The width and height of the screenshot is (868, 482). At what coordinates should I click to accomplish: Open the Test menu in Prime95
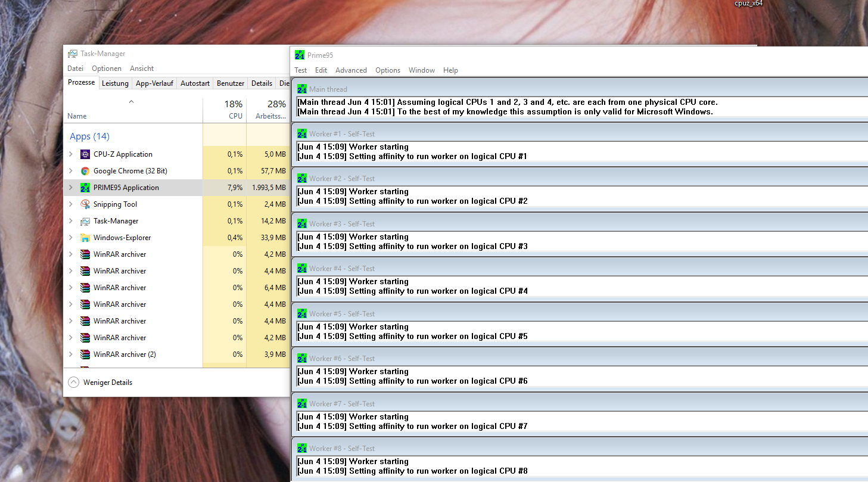click(x=301, y=70)
